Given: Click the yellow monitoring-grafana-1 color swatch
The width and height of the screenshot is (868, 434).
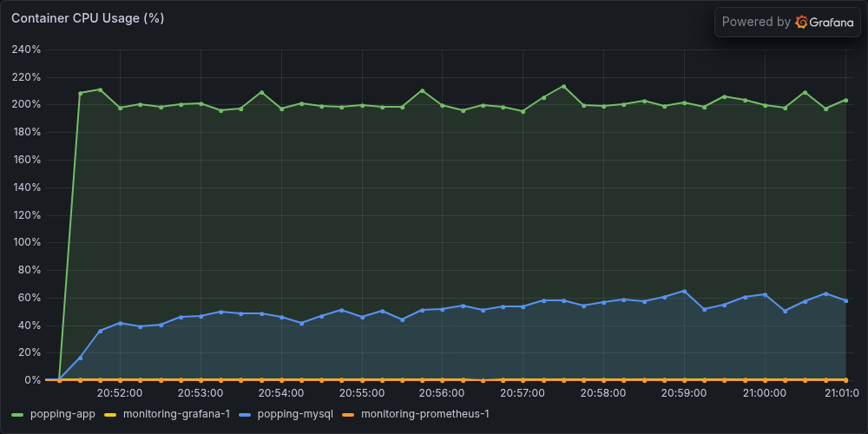Looking at the screenshot, I should coord(111,414).
